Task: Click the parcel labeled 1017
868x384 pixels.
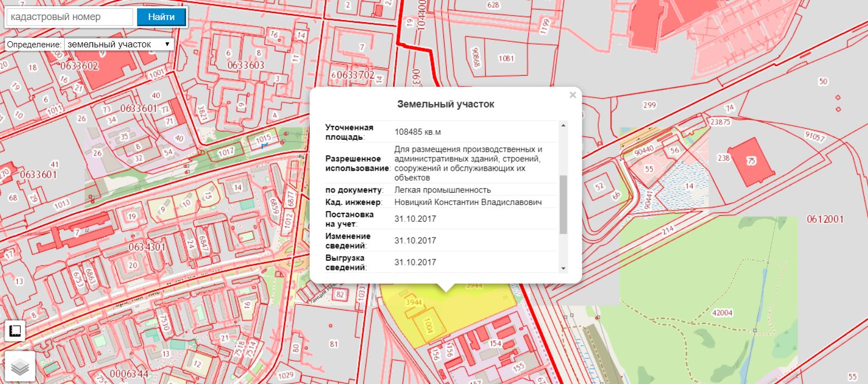Action: [x=226, y=150]
